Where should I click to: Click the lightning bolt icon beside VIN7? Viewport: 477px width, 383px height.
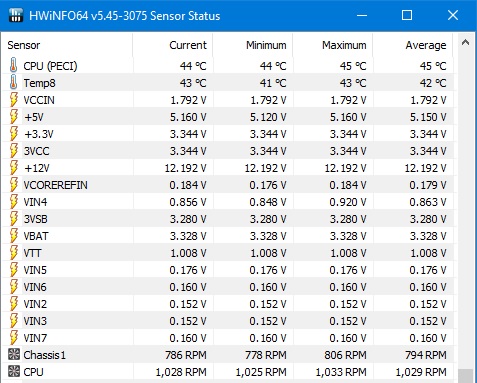click(x=14, y=338)
